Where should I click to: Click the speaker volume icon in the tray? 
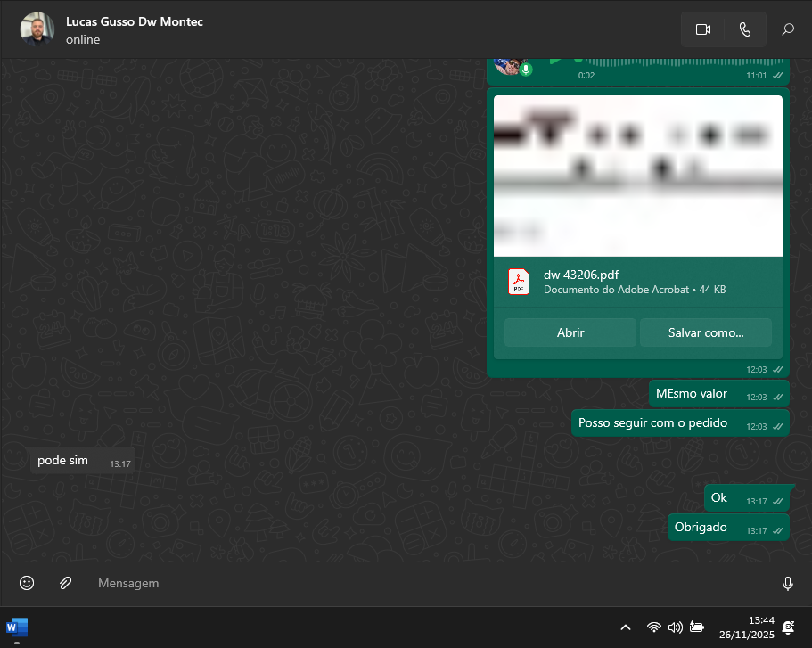pos(675,627)
